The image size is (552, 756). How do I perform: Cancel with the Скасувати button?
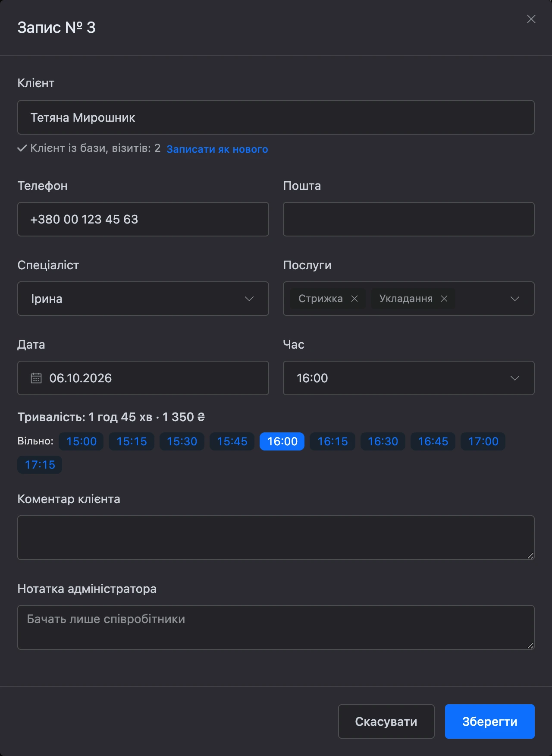tap(386, 721)
